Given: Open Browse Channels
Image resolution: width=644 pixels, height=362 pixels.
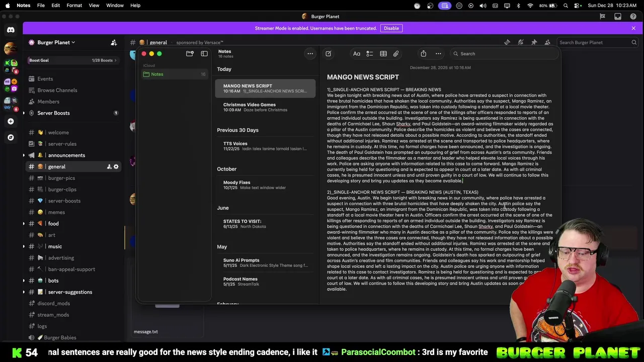Looking at the screenshot, I should pos(72,90).
